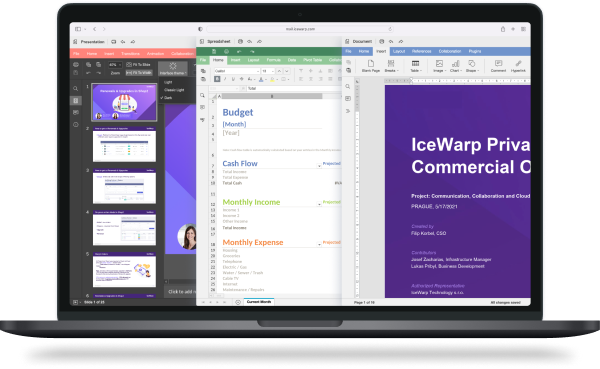Open the font size dropdown in Spreadsheet
The height and width of the screenshot is (369, 600).
tap(268, 71)
